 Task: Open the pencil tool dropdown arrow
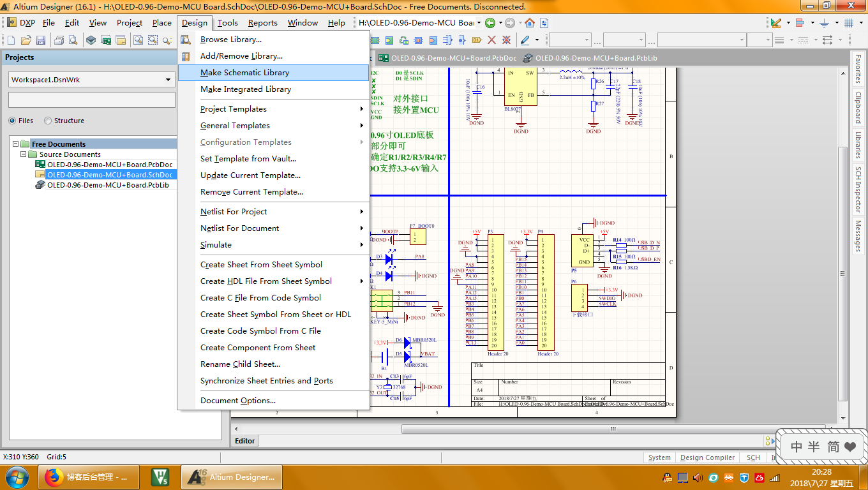537,40
